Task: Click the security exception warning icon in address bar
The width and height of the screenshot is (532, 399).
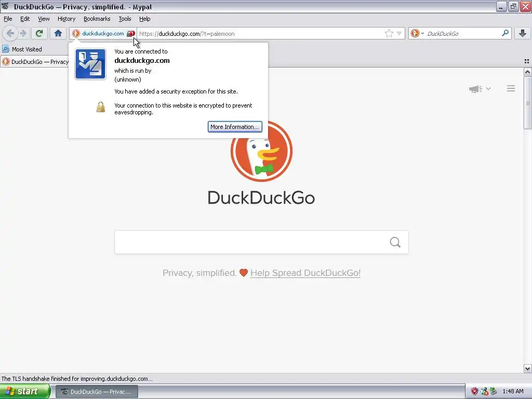Action: tap(130, 34)
